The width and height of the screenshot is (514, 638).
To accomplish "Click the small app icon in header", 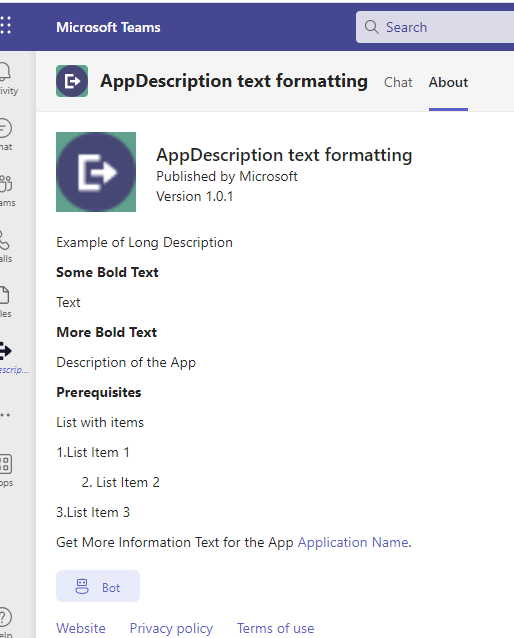I will 72,81.
